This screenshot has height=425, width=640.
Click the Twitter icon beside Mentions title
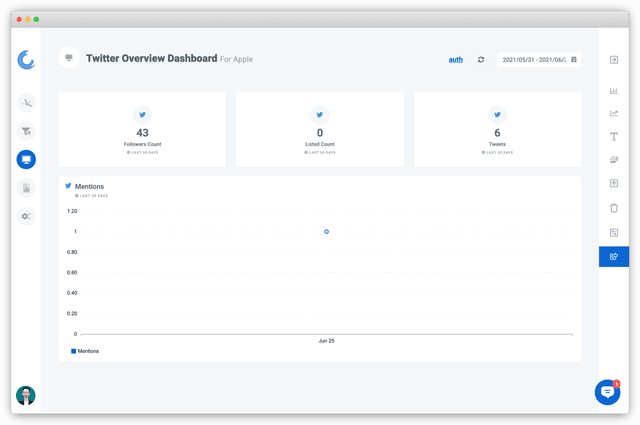click(68, 186)
